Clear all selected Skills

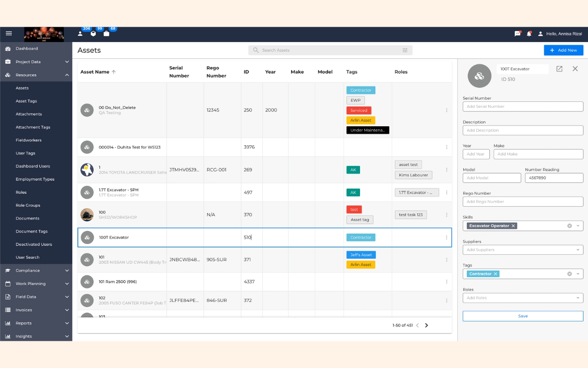click(x=569, y=226)
